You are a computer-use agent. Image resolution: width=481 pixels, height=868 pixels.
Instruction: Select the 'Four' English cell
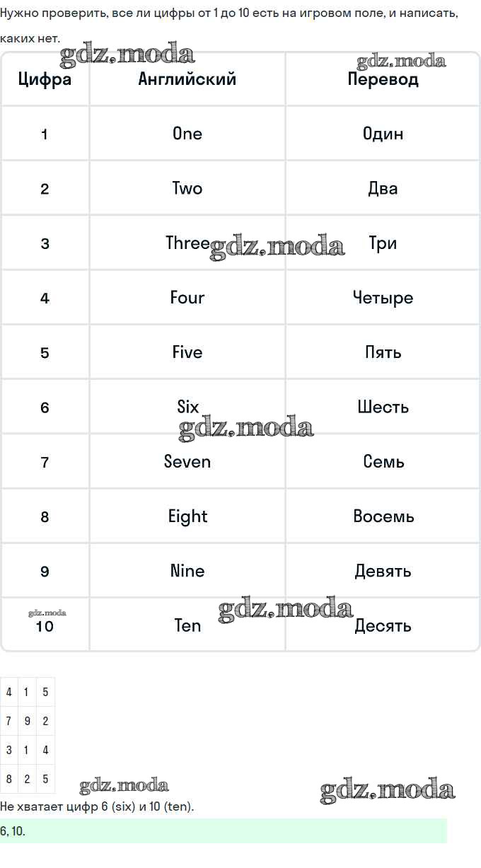(187, 298)
